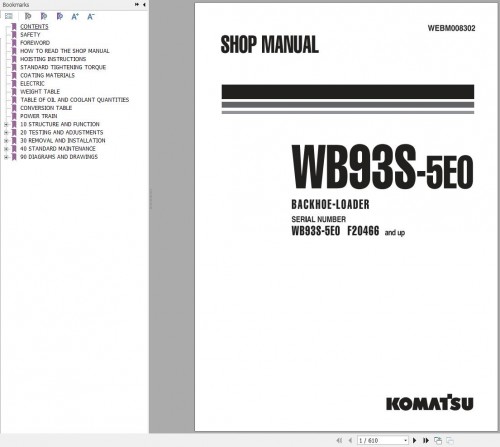Open TABLE OF OIL AND COOLANT QUANTITIES
The height and width of the screenshot is (447, 500).
pyautogui.click(x=75, y=100)
